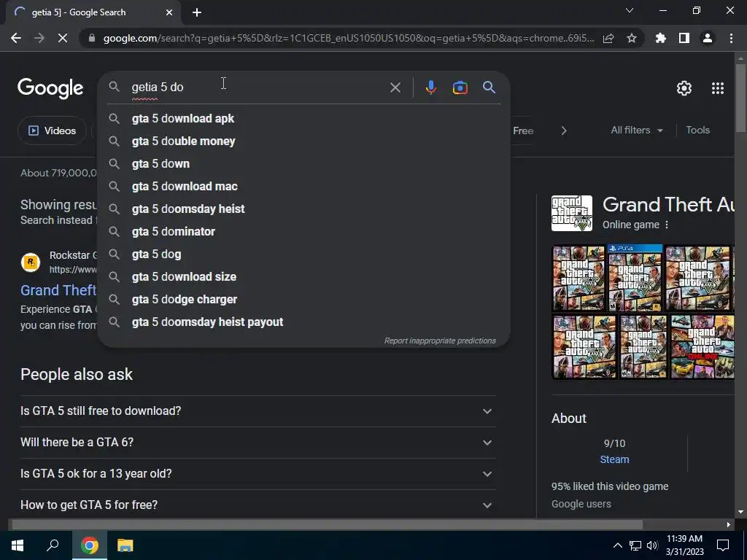Click the Free filter chip
747x560 pixels.
click(x=522, y=131)
